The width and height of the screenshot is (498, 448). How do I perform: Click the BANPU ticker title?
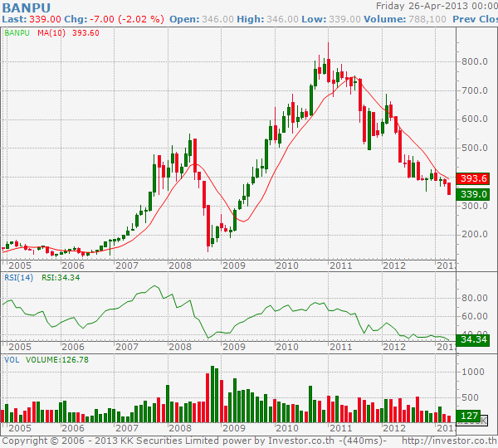coord(26,7)
